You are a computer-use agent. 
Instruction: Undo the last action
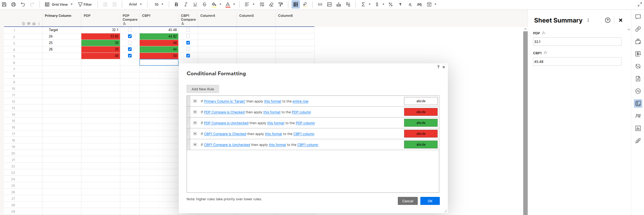(23, 4)
